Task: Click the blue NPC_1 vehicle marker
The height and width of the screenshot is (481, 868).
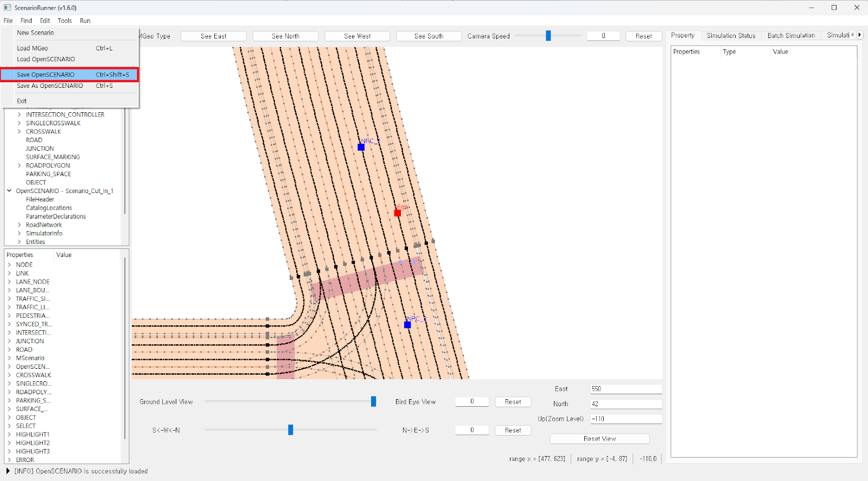Action: coord(361,147)
